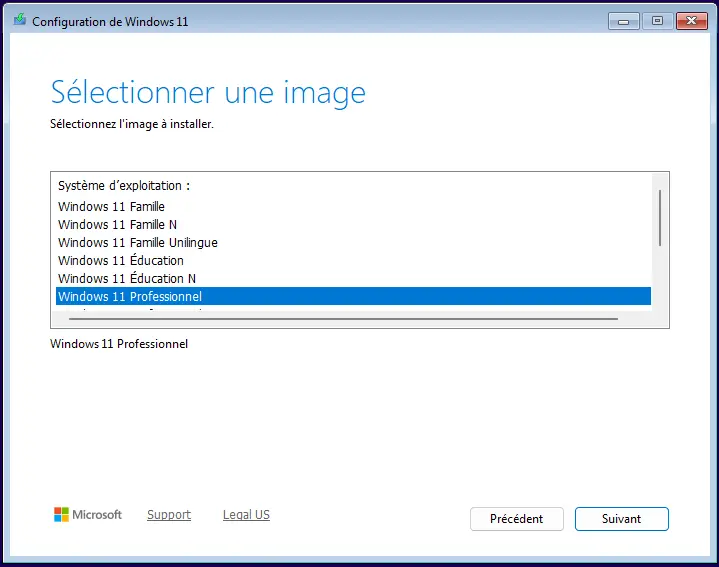Select Windows 11 Éducation N
Screen dimensions: 719x567
pyautogui.click(x=126, y=279)
